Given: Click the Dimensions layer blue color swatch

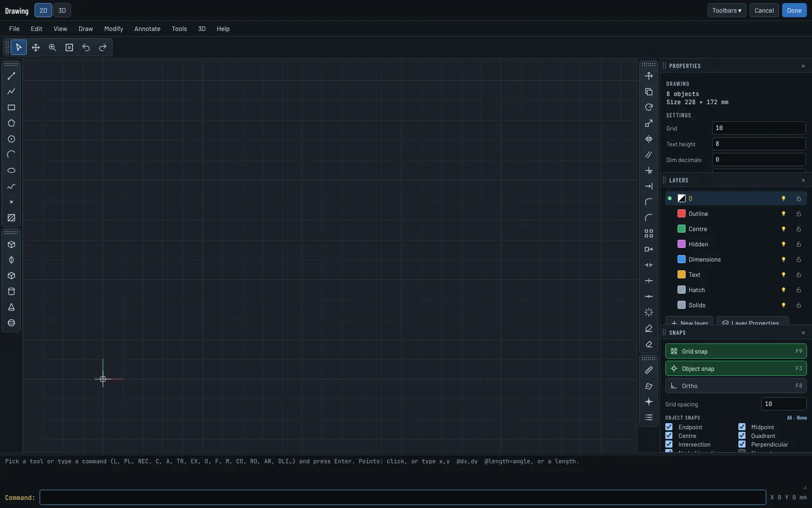Looking at the screenshot, I should coord(682,260).
